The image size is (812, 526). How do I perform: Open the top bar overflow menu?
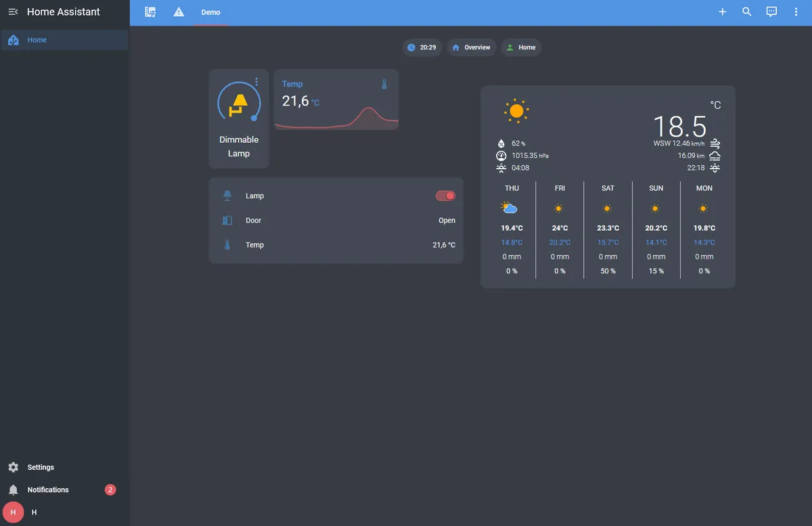796,12
